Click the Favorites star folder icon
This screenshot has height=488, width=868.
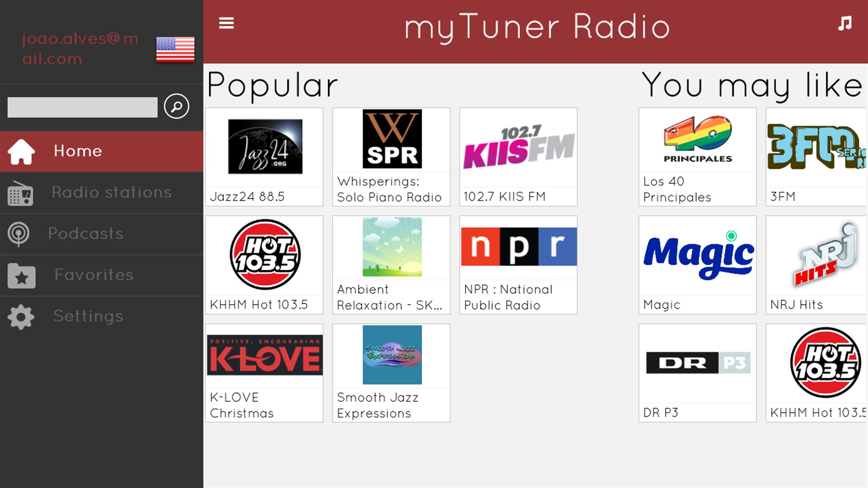pyautogui.click(x=21, y=276)
